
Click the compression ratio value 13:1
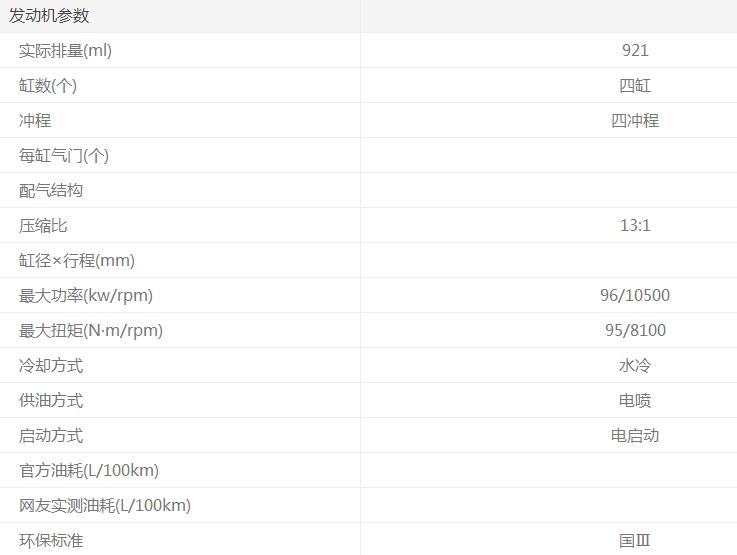pyautogui.click(x=635, y=225)
